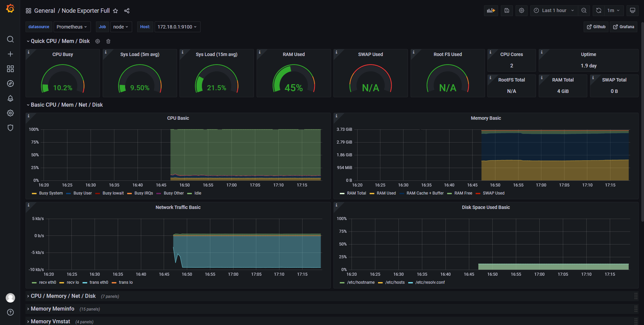644x325 pixels.
Task: Open the Memory Basic panel title menu
Action: pyautogui.click(x=486, y=118)
